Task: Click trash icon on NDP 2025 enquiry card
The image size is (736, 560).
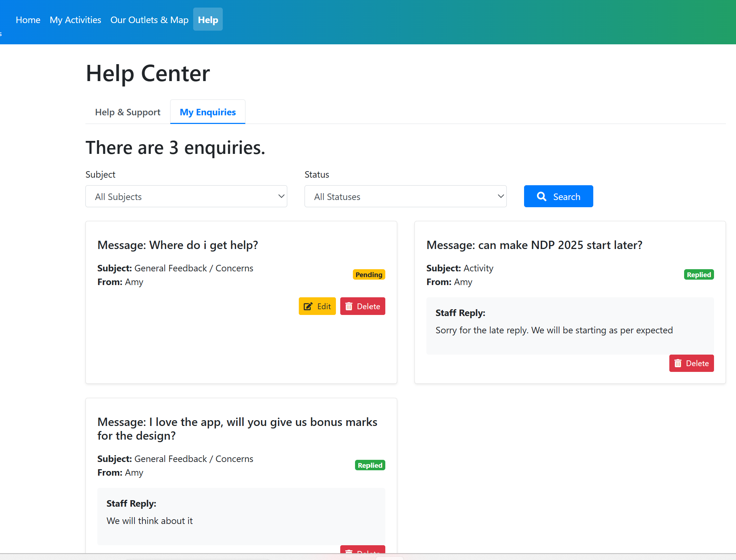Action: [678, 363]
